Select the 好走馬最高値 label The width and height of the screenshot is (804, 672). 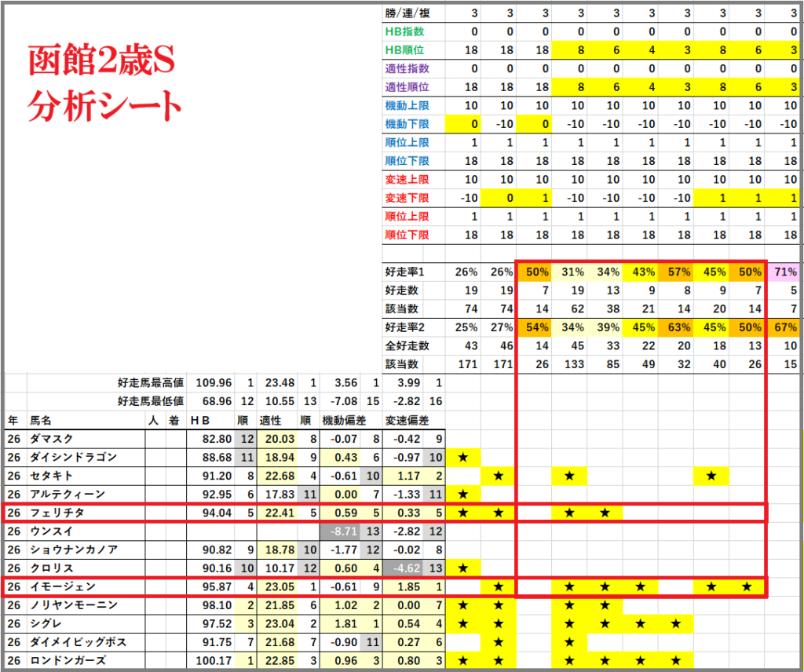[x=150, y=382]
